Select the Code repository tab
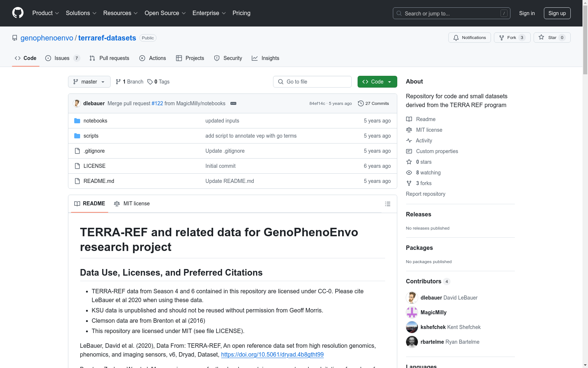The height and width of the screenshot is (368, 588). click(26, 58)
